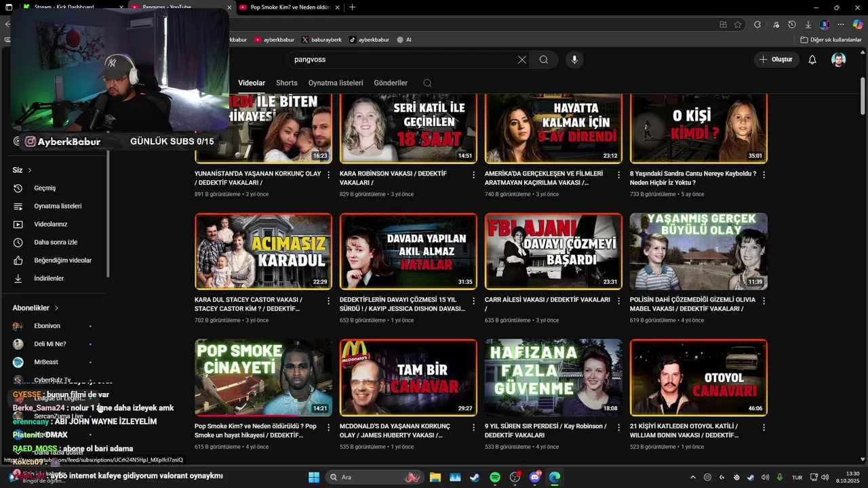Open YouTube notifications bell
This screenshot has height=488, width=868.
pyautogui.click(x=812, y=60)
